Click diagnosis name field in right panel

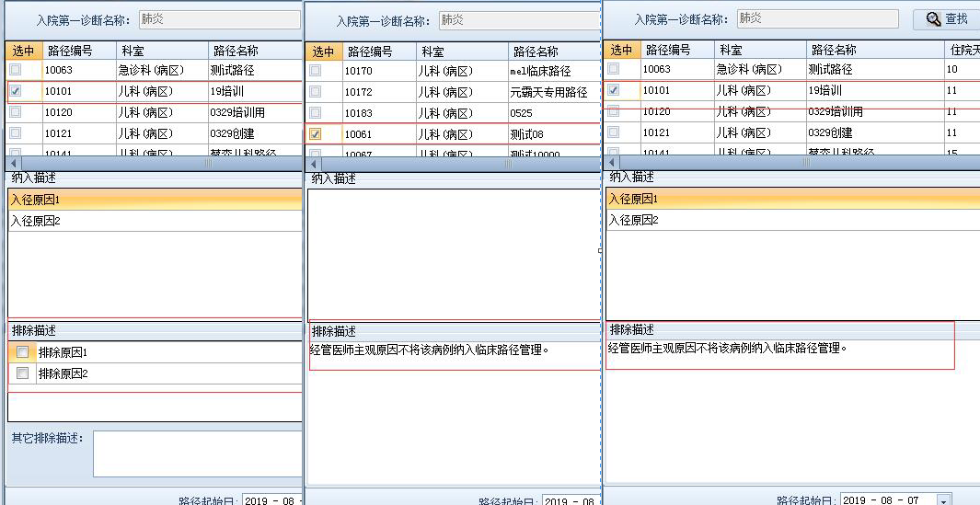(817, 18)
